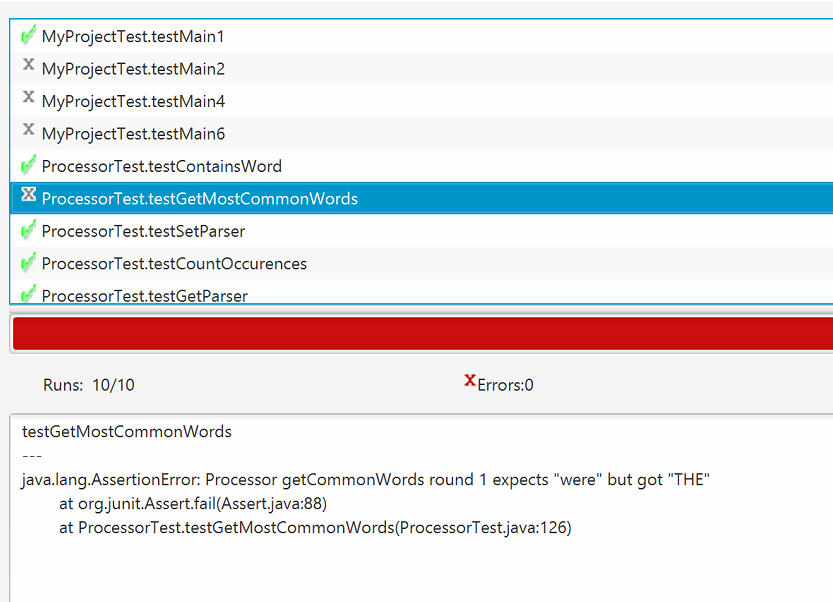Image resolution: width=833 pixels, height=602 pixels.
Task: Click the ProcessorTest.java:126 stack trace line
Action: pos(315,528)
